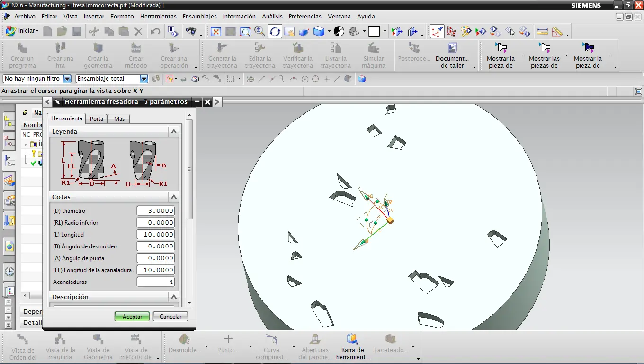Select the Zoom in/out magnifier tool
This screenshot has width=644, height=364.
pyautogui.click(x=259, y=32)
